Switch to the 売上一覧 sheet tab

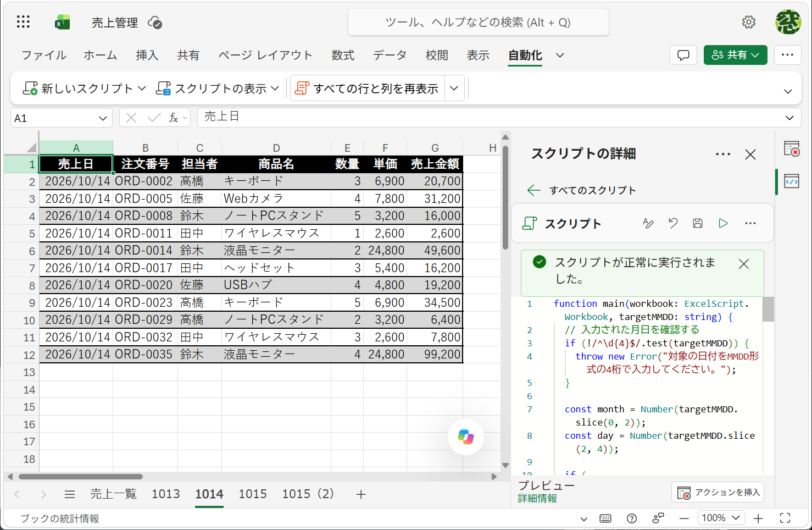pyautogui.click(x=113, y=494)
